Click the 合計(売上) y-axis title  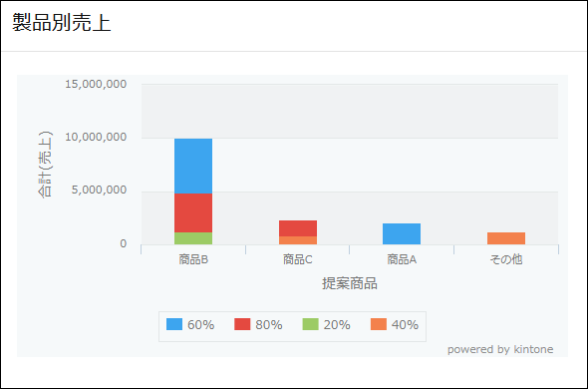(x=46, y=165)
